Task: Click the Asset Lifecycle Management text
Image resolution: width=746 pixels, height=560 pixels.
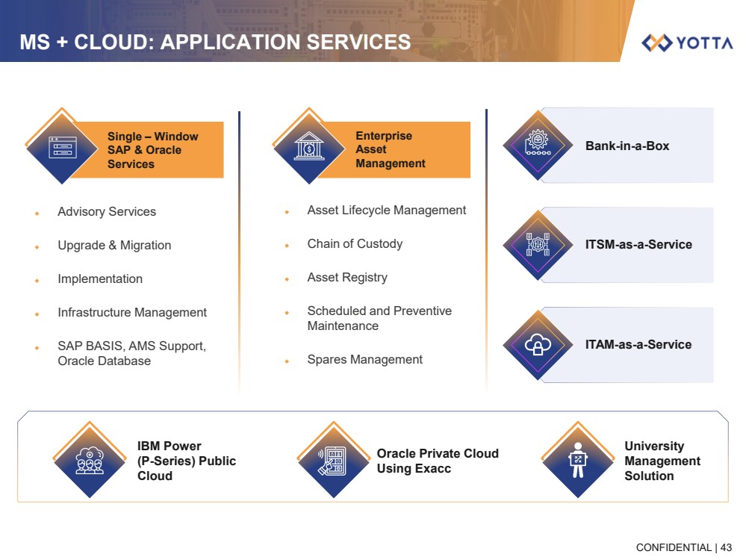Action: (x=387, y=211)
